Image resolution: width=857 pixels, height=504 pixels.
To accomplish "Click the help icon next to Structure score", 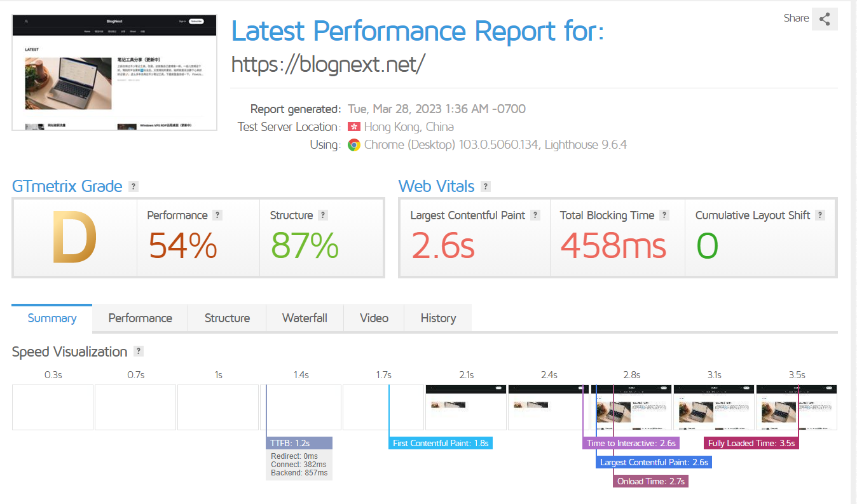I will click(323, 215).
